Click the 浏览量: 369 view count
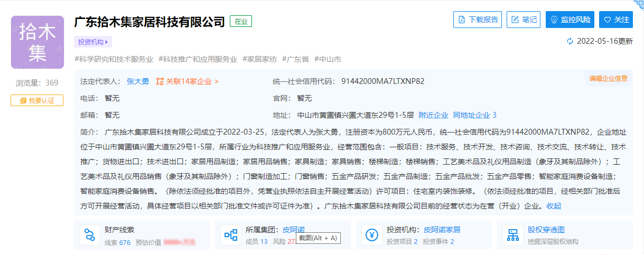Screen dimensions: 644x255 click(x=37, y=82)
